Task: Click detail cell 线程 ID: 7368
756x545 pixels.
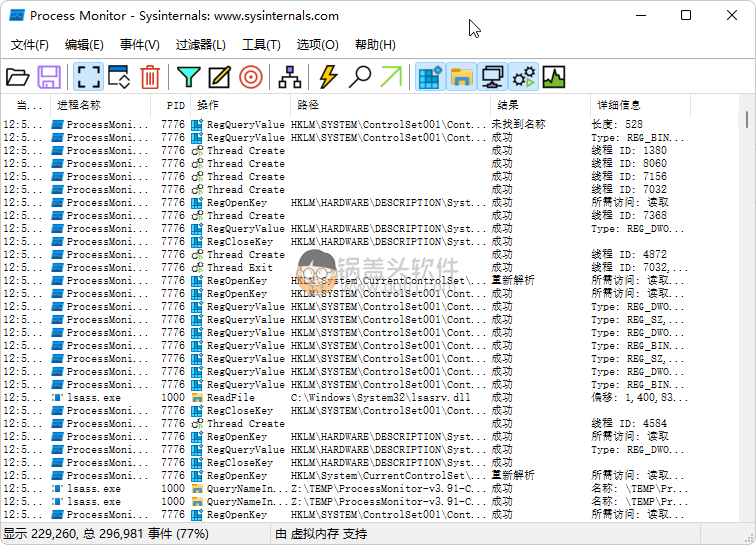Action: point(629,216)
